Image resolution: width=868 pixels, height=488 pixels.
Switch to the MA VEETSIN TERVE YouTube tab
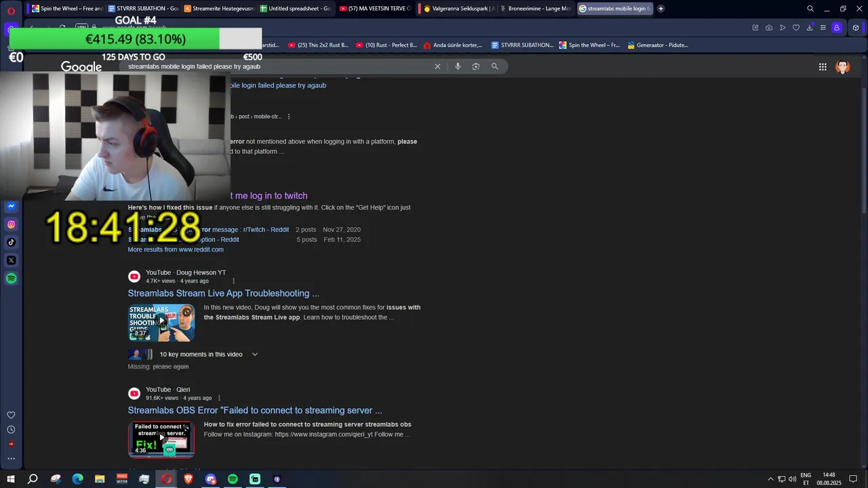coord(375,9)
